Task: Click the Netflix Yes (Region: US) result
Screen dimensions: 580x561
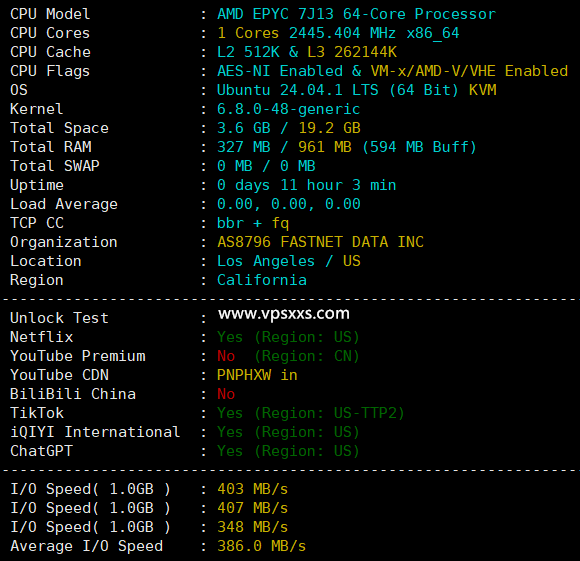Action: (288, 337)
